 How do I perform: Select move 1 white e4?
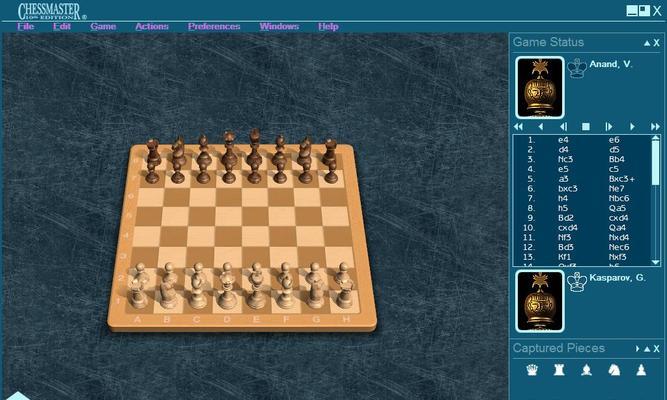563,140
